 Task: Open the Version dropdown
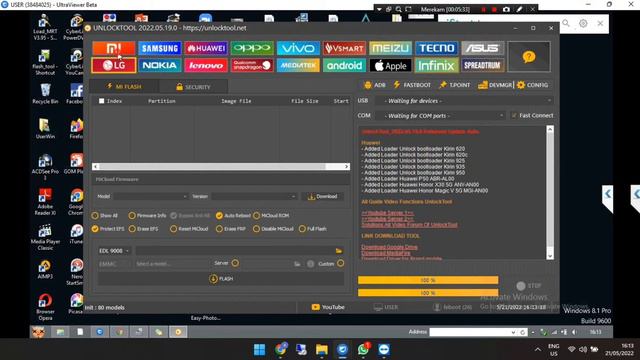254,196
